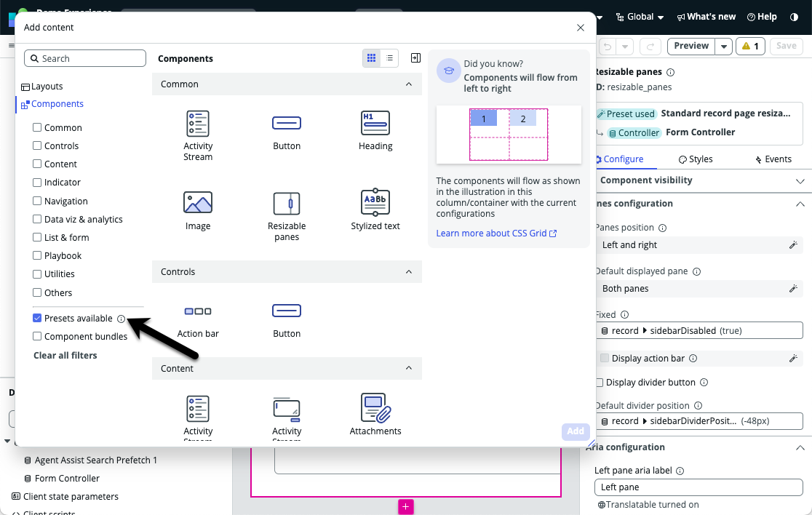
Task: Collapse the Panes configuration section
Action: coord(800,204)
